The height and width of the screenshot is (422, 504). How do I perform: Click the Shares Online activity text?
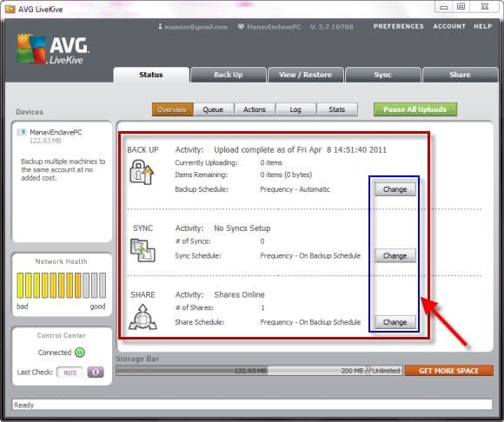pos(239,294)
